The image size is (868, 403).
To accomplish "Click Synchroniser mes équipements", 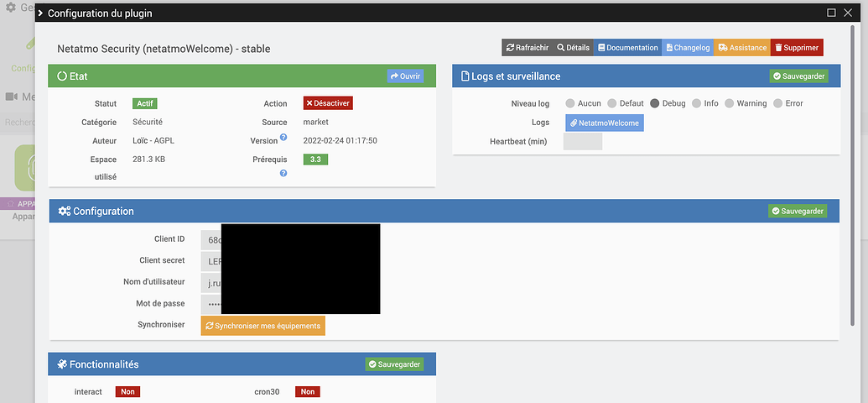I will 263,326.
